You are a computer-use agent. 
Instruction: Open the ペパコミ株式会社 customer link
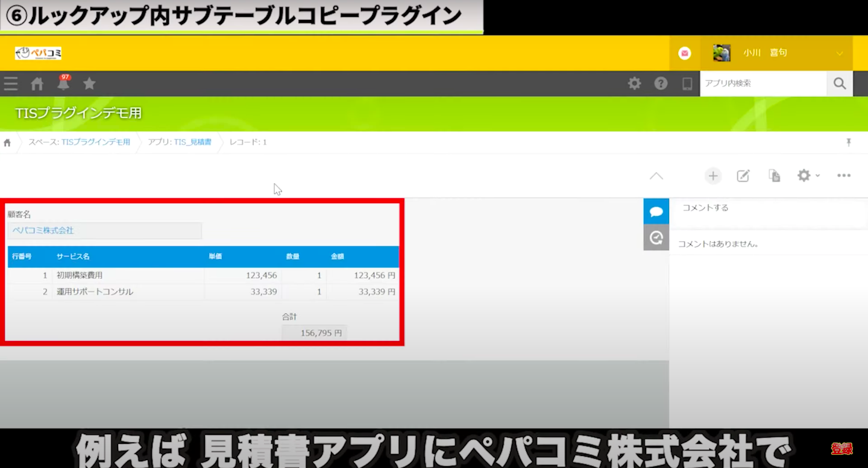pyautogui.click(x=43, y=231)
